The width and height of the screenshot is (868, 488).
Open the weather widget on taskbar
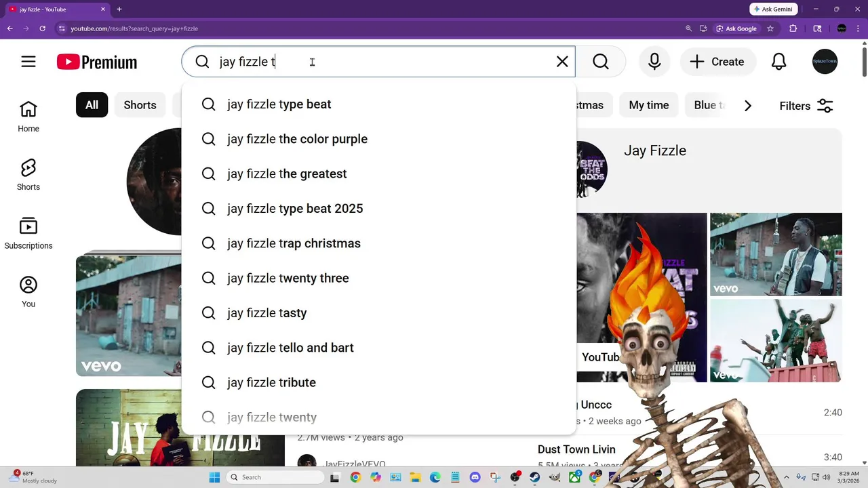click(34, 477)
